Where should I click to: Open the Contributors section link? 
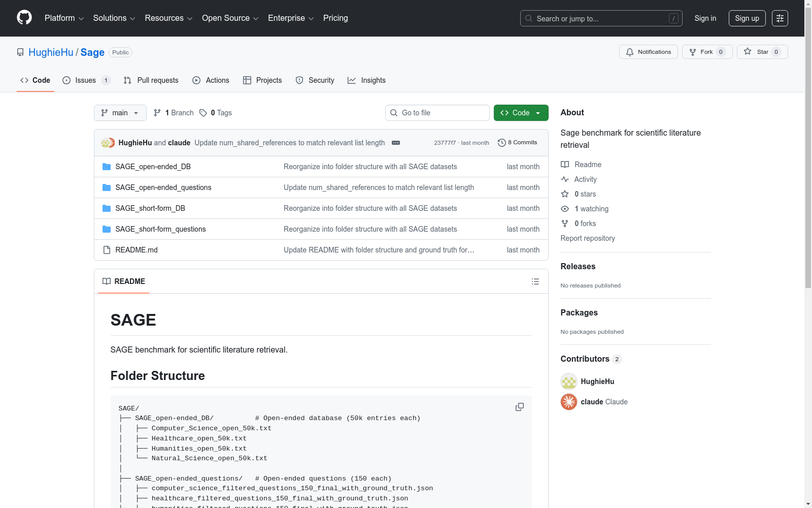[x=591, y=359]
